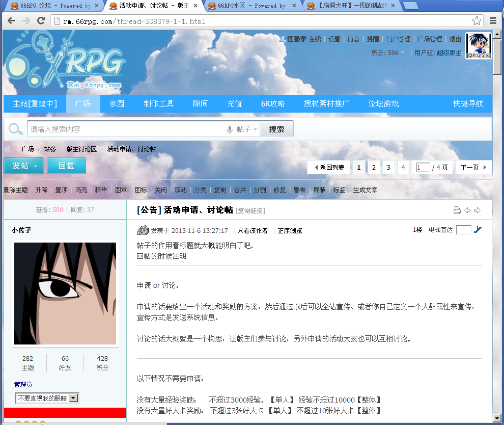
Task: Print the thread with printer icon
Action: coord(457,210)
